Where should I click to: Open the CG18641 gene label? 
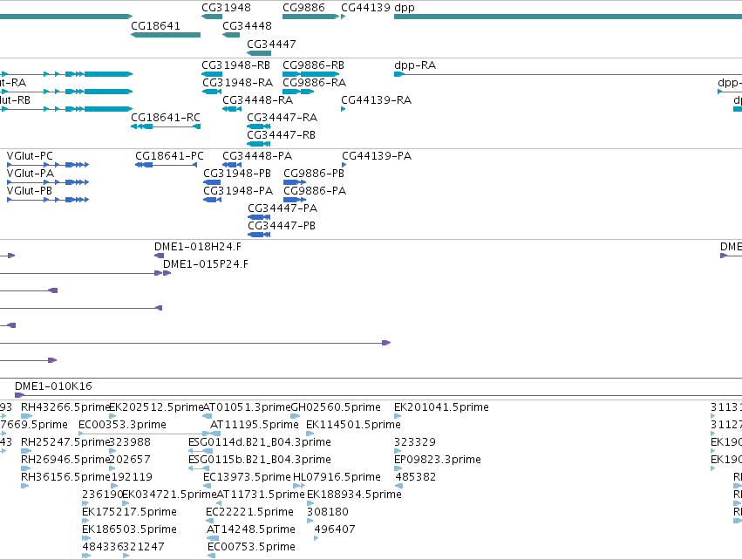pos(156,26)
